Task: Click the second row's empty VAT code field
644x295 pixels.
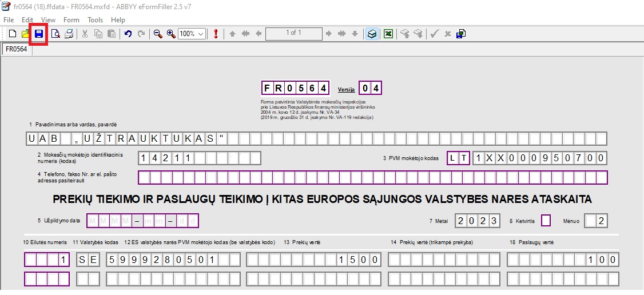Action: 173,279
